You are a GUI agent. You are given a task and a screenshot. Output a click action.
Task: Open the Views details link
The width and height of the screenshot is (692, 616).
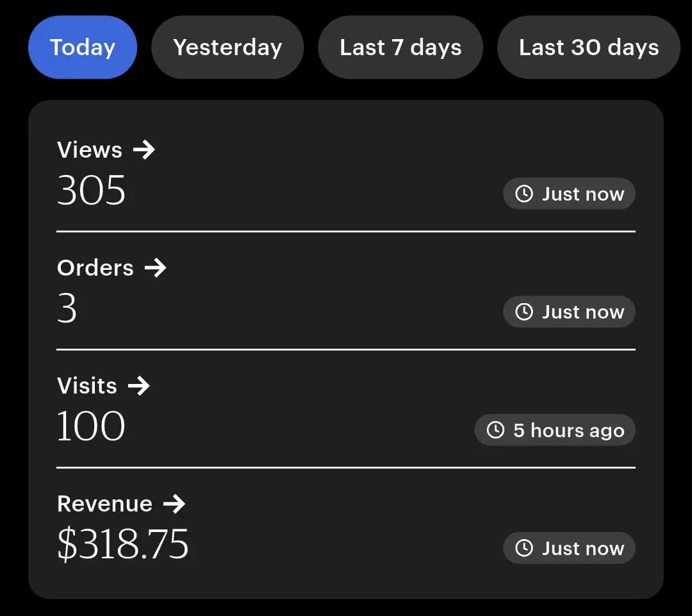tap(90, 150)
